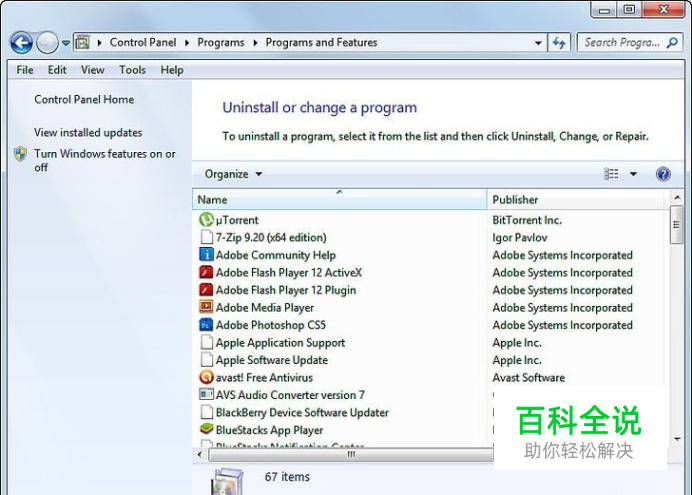
Task: Select the Adobe Photoshop CS5 icon
Action: [206, 325]
